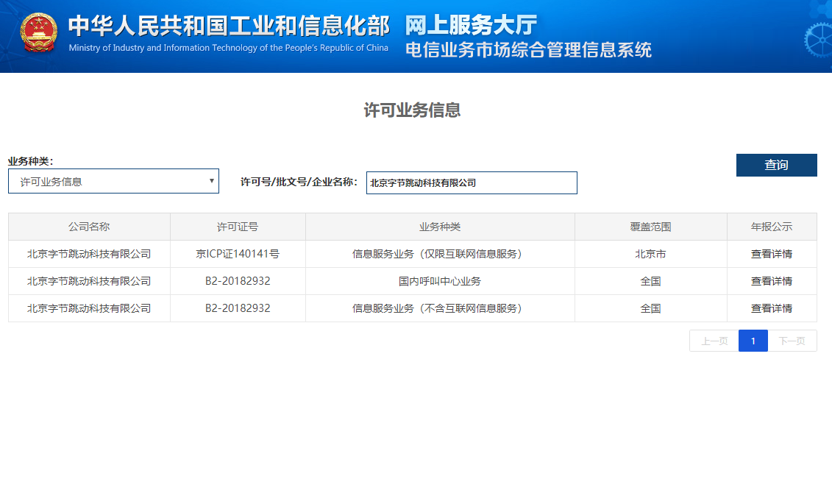The width and height of the screenshot is (832, 504).
Task: Click the 公司名称 column header
Action: click(x=89, y=227)
